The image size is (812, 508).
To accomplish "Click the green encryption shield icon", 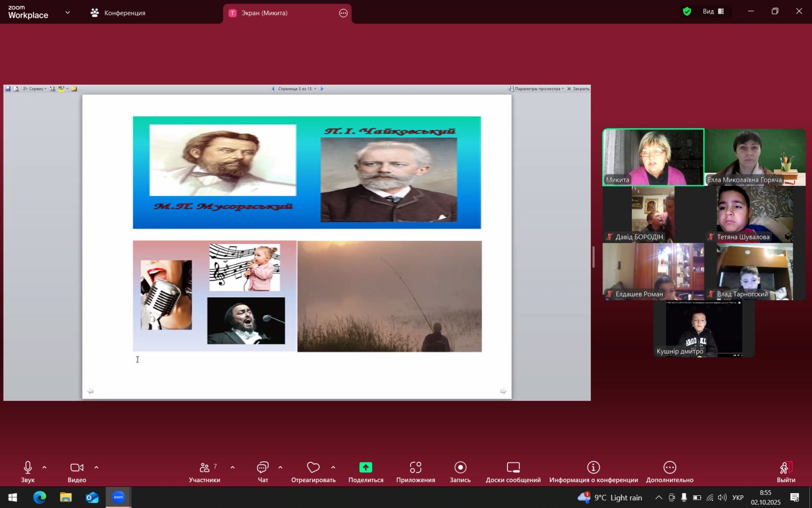I will [x=687, y=12].
